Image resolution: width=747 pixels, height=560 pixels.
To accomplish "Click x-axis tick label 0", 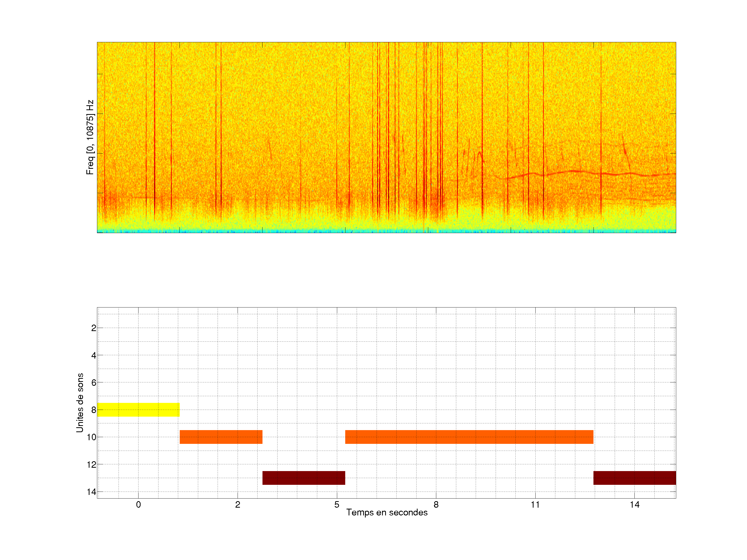I will coord(138,505).
